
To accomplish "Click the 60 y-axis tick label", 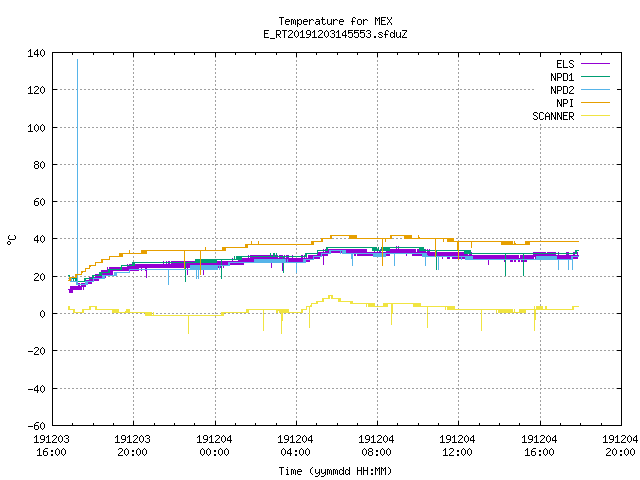I will click(39, 202).
